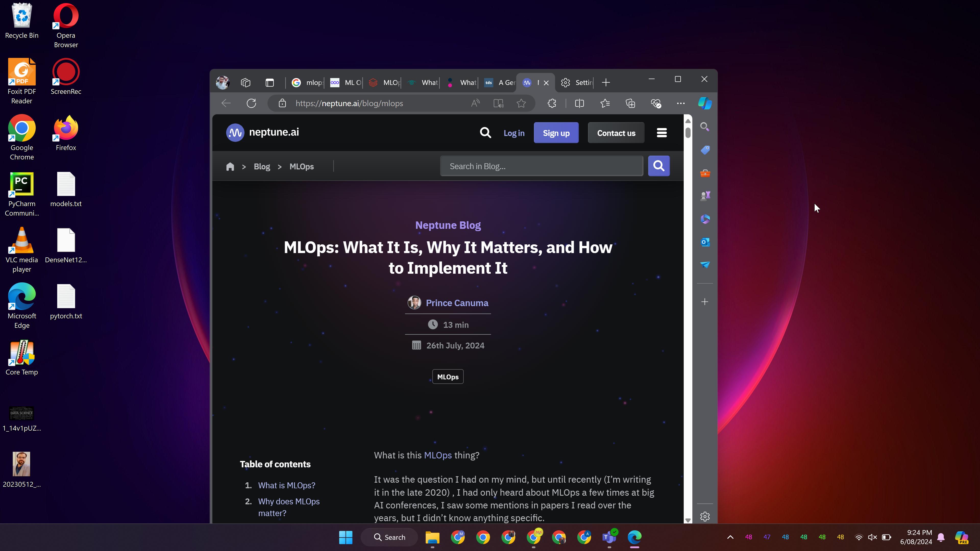Click the taskbar Search box

pyautogui.click(x=389, y=537)
